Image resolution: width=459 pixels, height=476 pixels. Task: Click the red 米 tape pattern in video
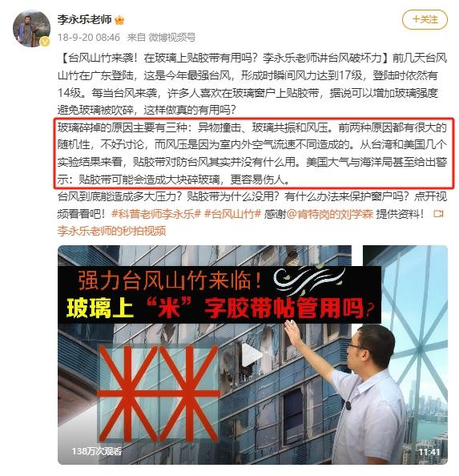[159, 393]
